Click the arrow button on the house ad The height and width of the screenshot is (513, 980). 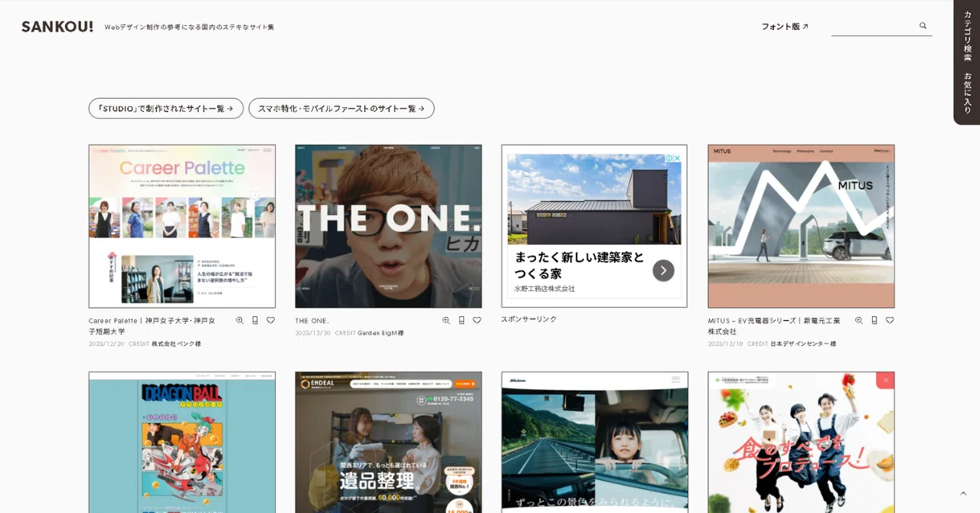tap(663, 270)
